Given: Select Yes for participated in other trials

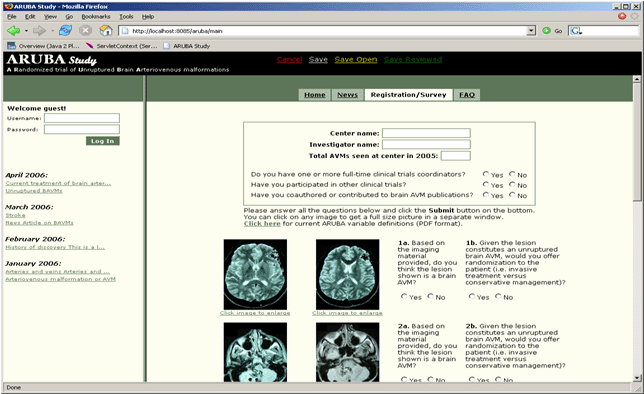Looking at the screenshot, I should pos(486,184).
